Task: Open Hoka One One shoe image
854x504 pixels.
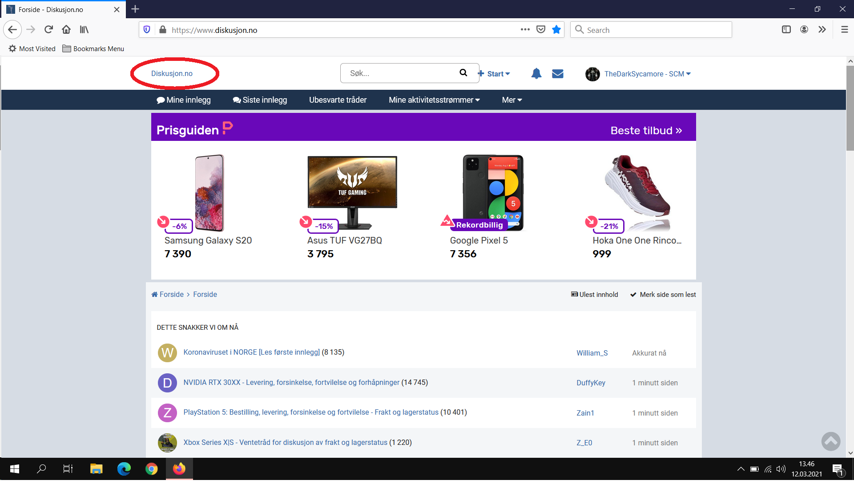Action: click(637, 192)
